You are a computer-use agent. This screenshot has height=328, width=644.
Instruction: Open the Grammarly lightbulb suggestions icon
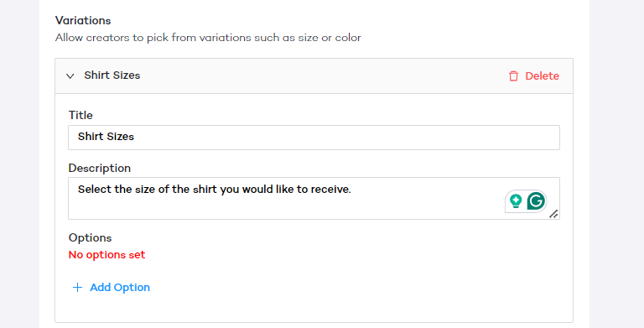click(x=516, y=201)
